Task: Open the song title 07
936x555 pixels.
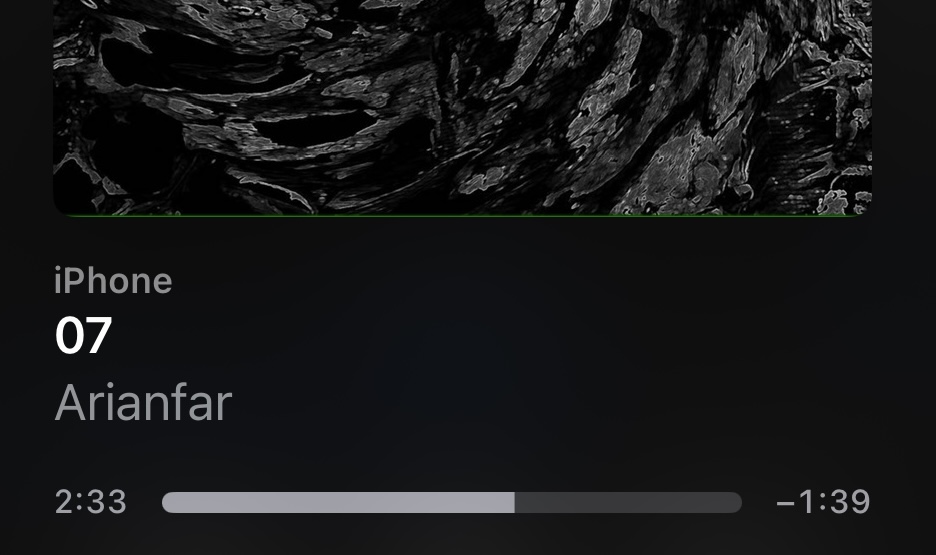Action: (x=84, y=335)
